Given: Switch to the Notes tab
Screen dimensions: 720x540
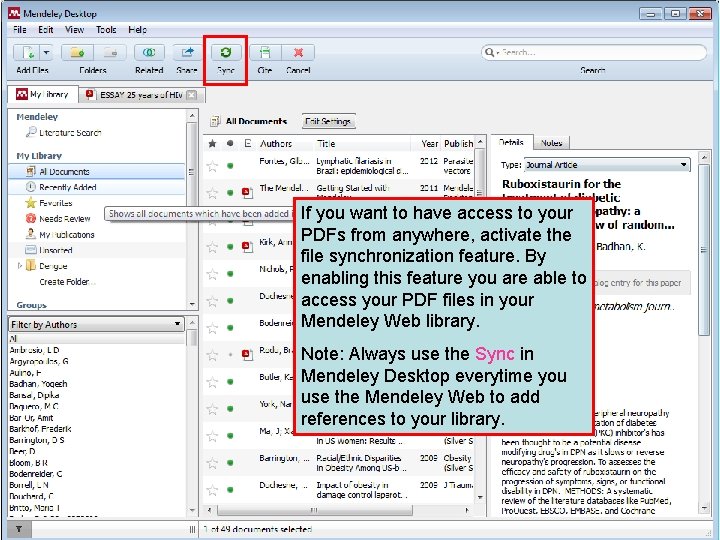Looking at the screenshot, I should coord(551,143).
